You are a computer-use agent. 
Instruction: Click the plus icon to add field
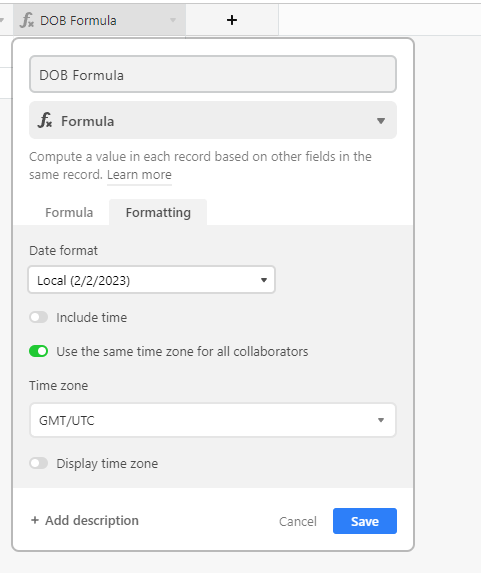click(x=232, y=20)
